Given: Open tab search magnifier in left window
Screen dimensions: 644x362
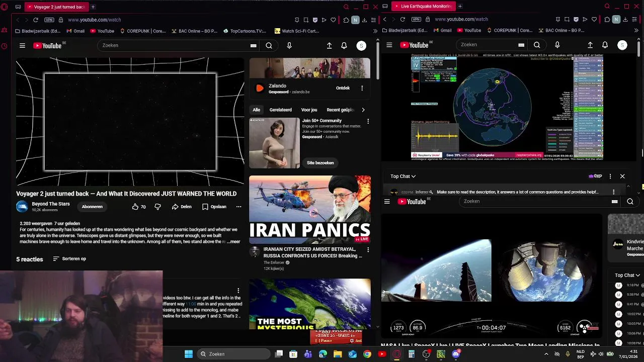Looking at the screenshot, I should (346, 7).
